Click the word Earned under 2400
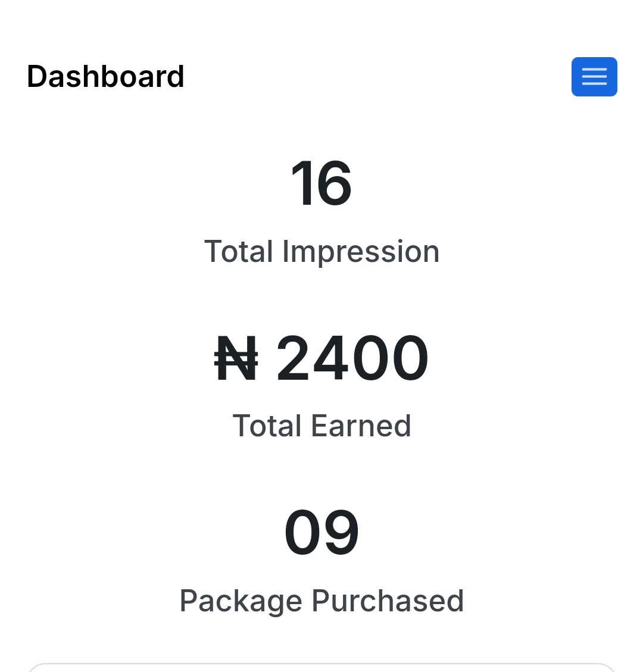Viewport: 643px width, 672px height. coord(361,426)
